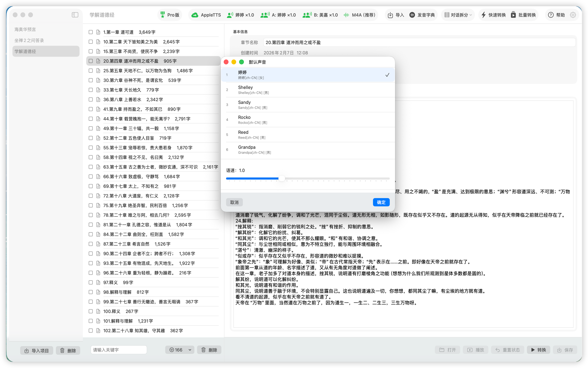Select the Reed voice
The image size is (588, 368).
point(308,135)
